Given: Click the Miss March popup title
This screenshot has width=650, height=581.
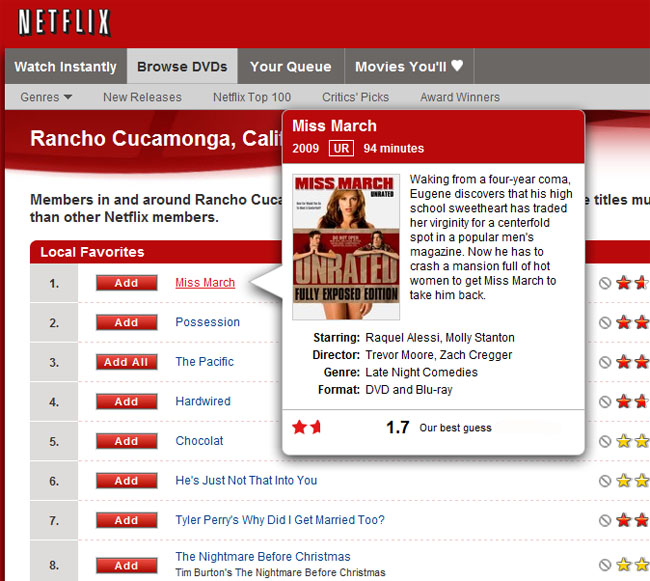Looking at the screenshot, I should [334, 126].
